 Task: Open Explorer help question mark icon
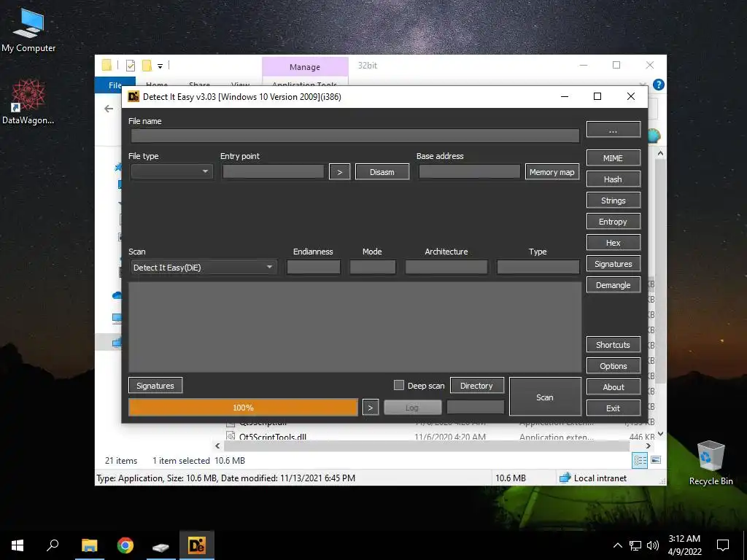coord(659,85)
